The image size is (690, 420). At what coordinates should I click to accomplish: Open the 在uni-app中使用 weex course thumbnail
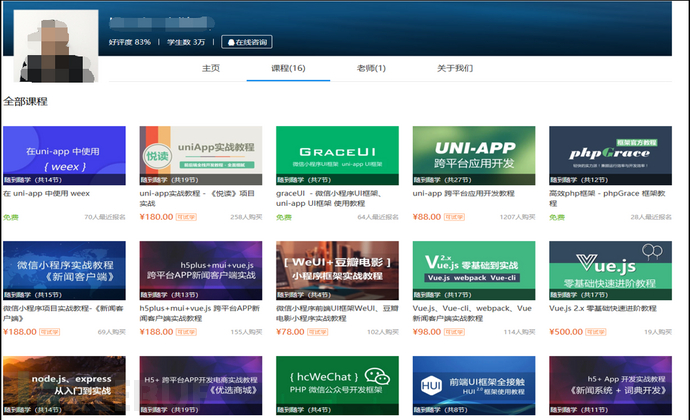pos(64,155)
